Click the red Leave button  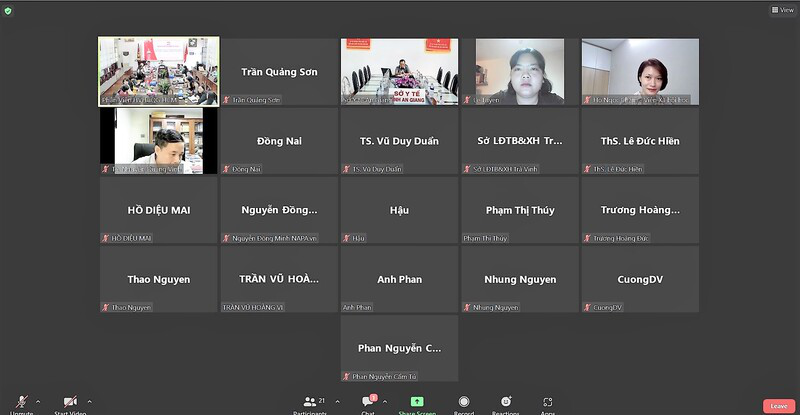[x=779, y=406]
